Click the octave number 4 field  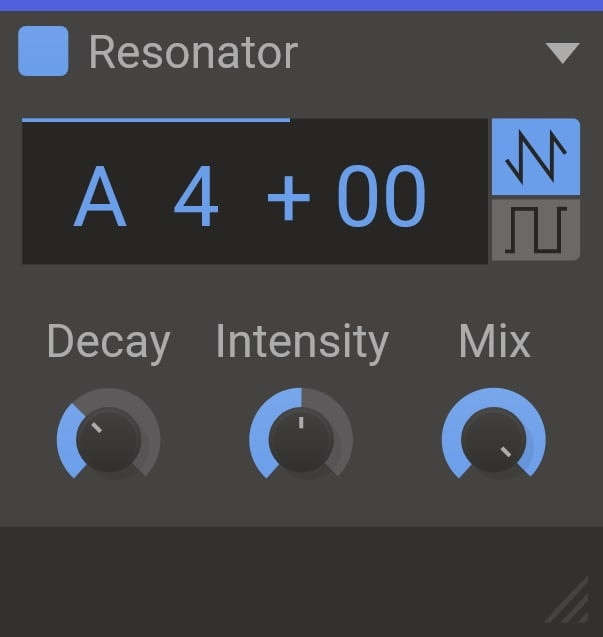196,198
